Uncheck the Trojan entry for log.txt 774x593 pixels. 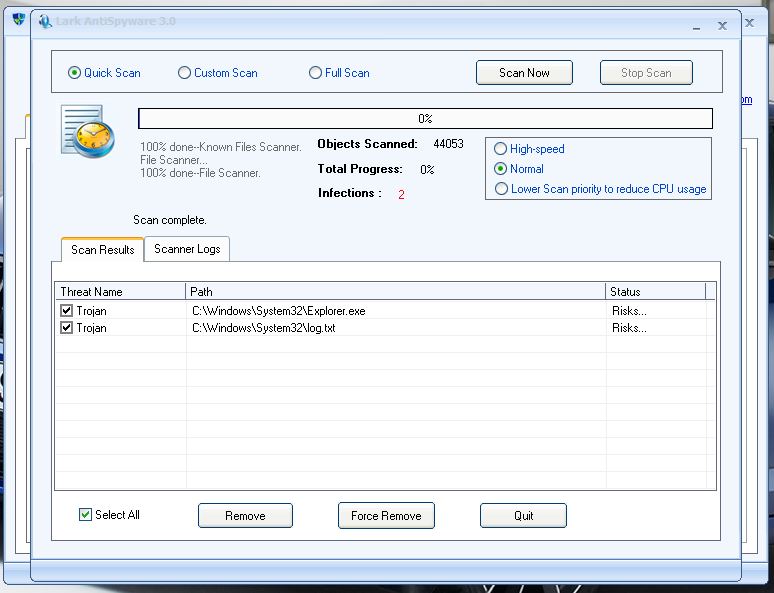[x=67, y=327]
